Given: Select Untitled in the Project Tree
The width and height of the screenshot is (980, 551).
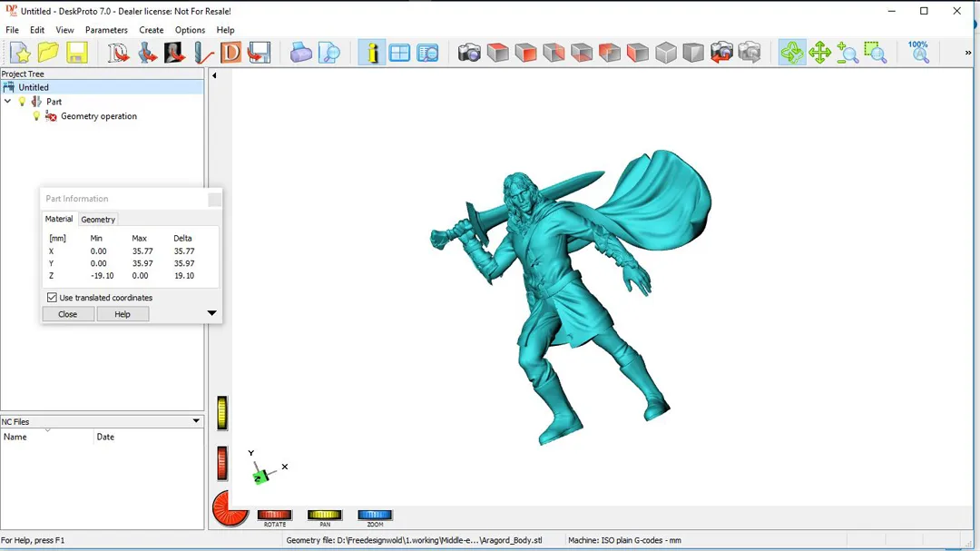Looking at the screenshot, I should pyautogui.click(x=34, y=87).
